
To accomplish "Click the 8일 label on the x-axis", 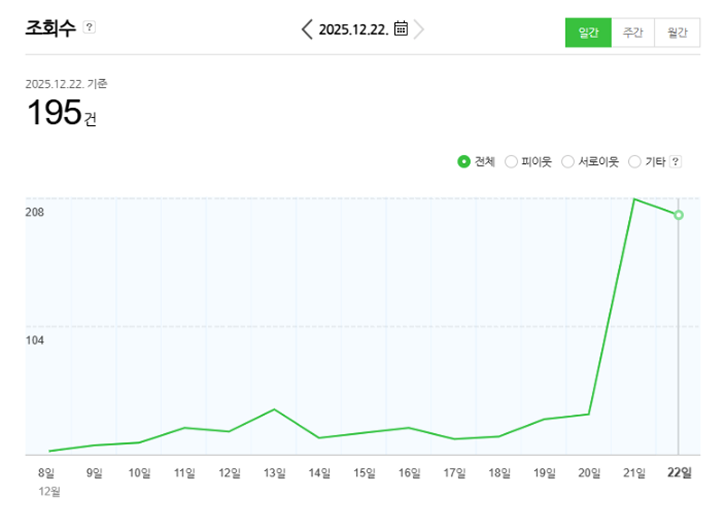I will click(47, 473).
